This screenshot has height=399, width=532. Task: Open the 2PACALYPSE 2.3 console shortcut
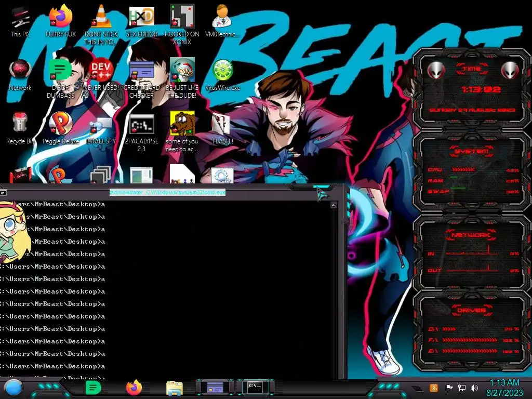[141, 132]
